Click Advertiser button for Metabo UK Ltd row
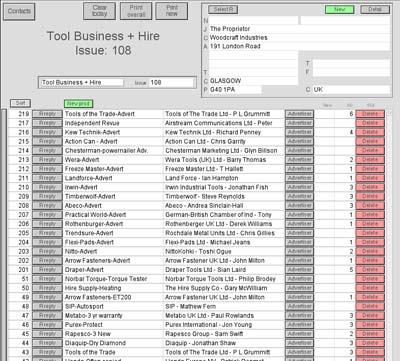This screenshot has width=400, height=361. click(299, 316)
